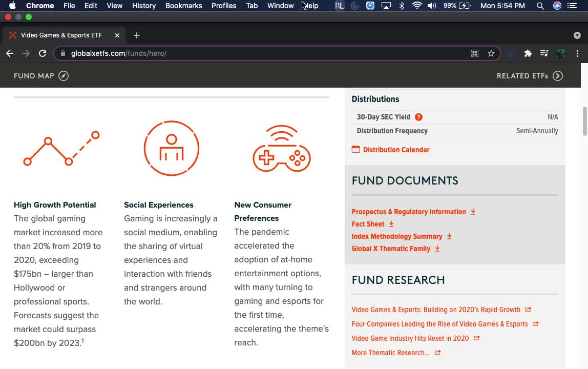Click the growth line chart icon
588x369 pixels.
[61, 148]
